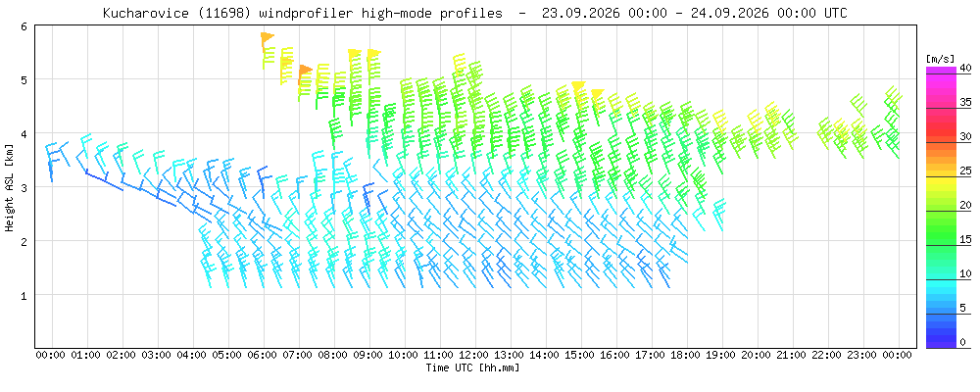Click the 40 m/s label on color scale

click(x=965, y=68)
